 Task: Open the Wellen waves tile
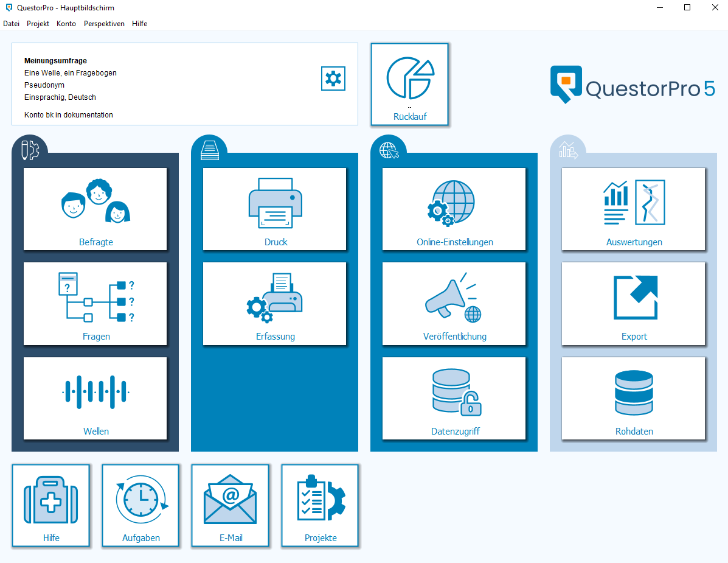[95, 398]
